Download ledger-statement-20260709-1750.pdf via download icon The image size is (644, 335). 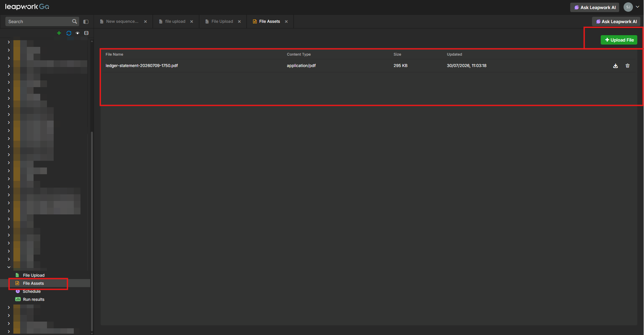(615, 66)
